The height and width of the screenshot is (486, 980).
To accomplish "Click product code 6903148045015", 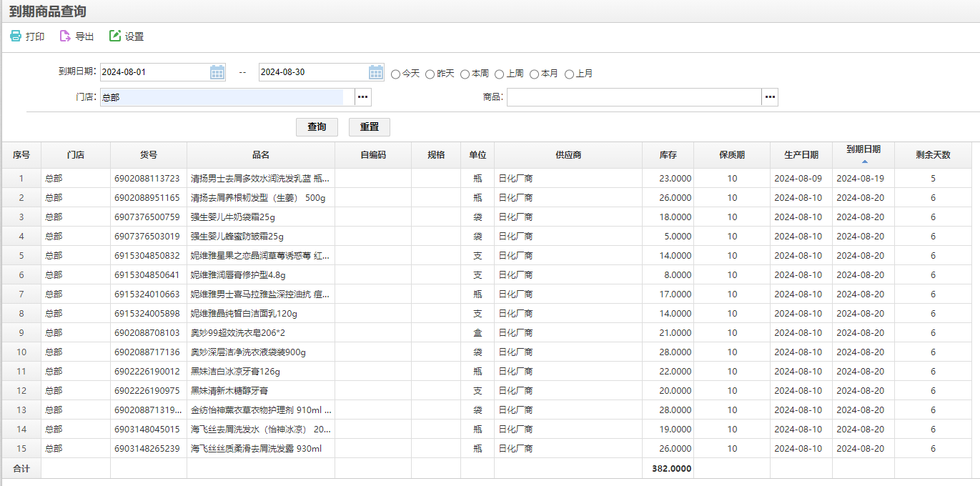I will click(147, 429).
